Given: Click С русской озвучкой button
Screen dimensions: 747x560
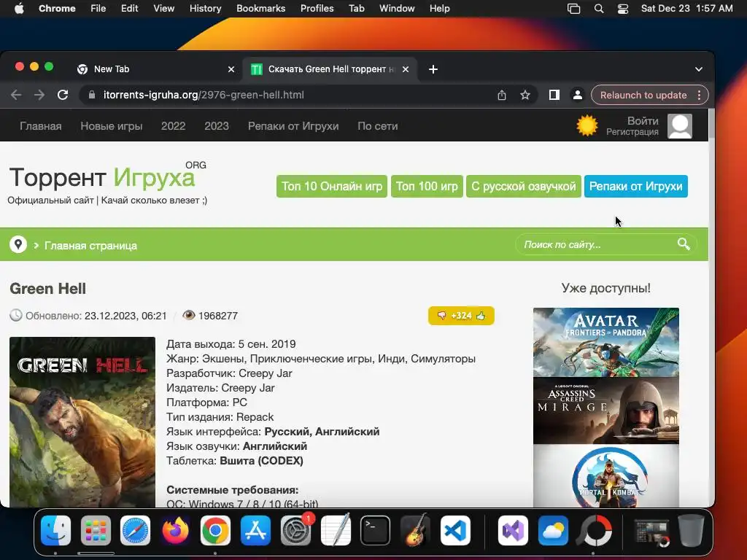Looking at the screenshot, I should coord(523,186).
